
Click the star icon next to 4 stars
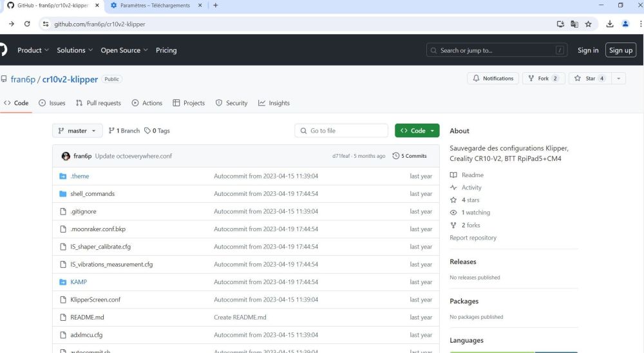click(453, 200)
